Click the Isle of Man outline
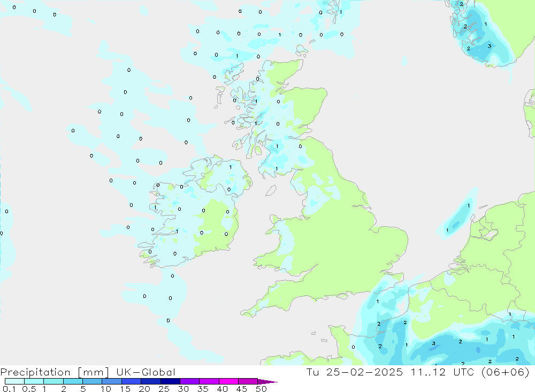 tap(271, 190)
